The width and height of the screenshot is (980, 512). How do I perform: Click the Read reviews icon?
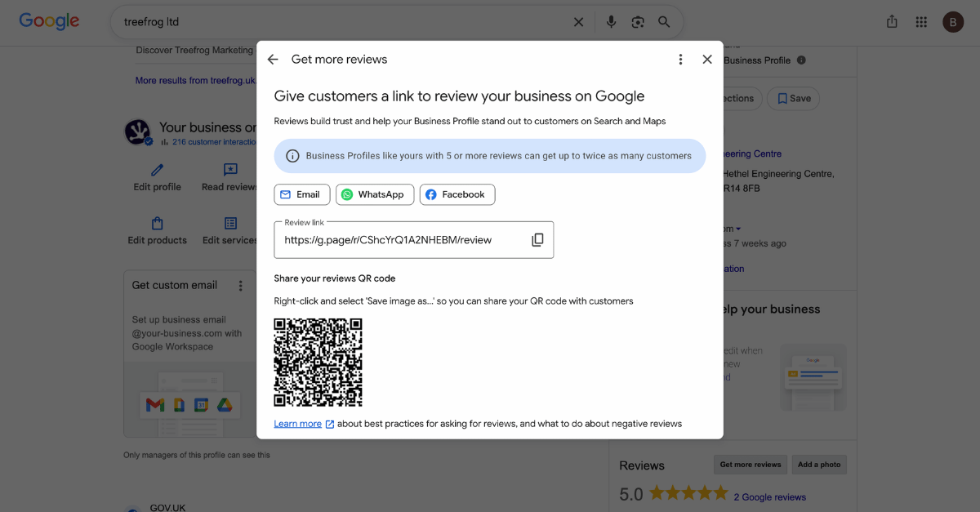click(x=230, y=170)
